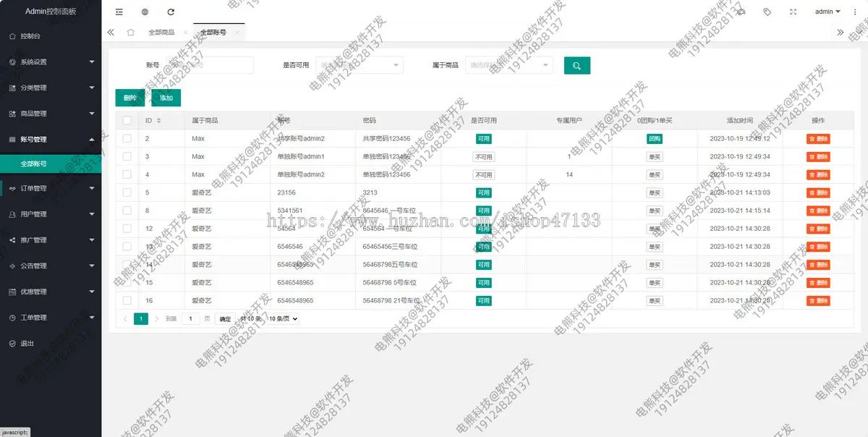This screenshot has width=868, height=437.
Task: Tick checkbox for row ID 12
Action: [127, 229]
